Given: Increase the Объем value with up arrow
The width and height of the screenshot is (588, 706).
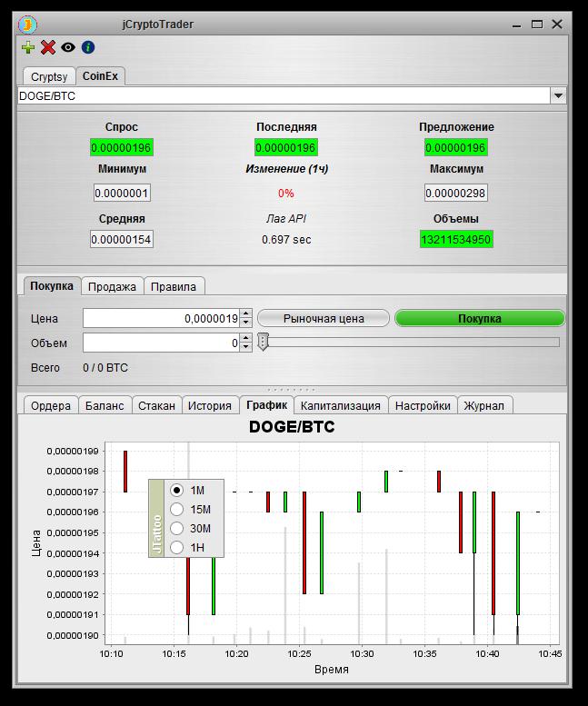Looking at the screenshot, I should [x=245, y=338].
